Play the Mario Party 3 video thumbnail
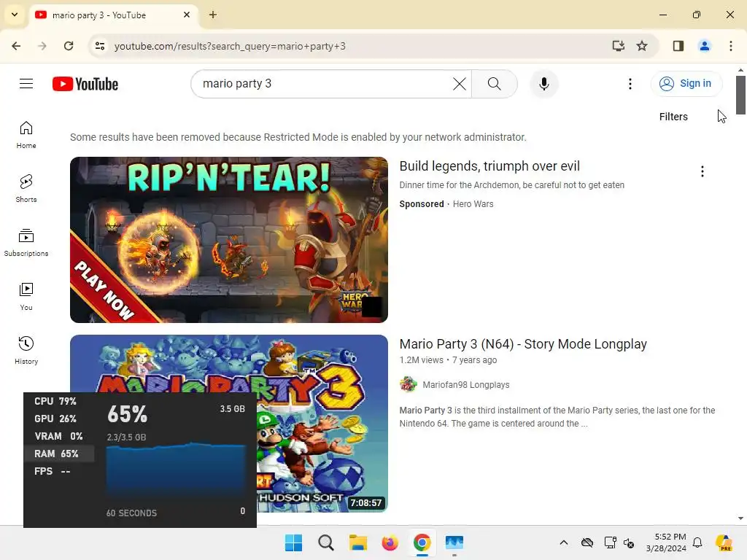747x560 pixels. [x=228, y=424]
